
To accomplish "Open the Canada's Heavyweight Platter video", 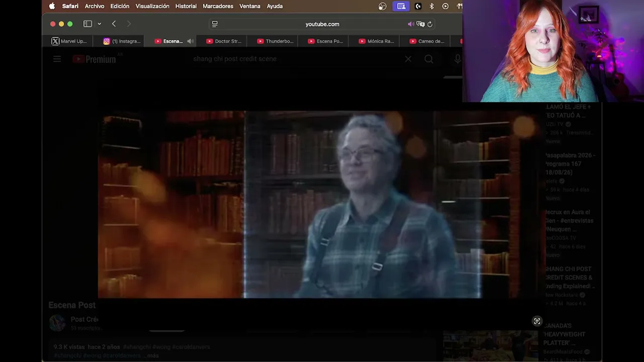I will pos(565,334).
